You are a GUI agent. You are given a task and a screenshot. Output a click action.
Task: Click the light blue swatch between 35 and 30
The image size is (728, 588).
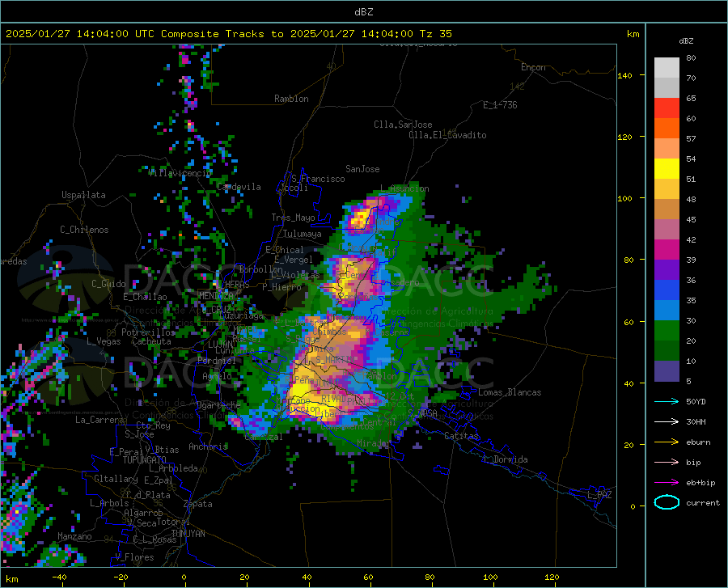click(667, 311)
